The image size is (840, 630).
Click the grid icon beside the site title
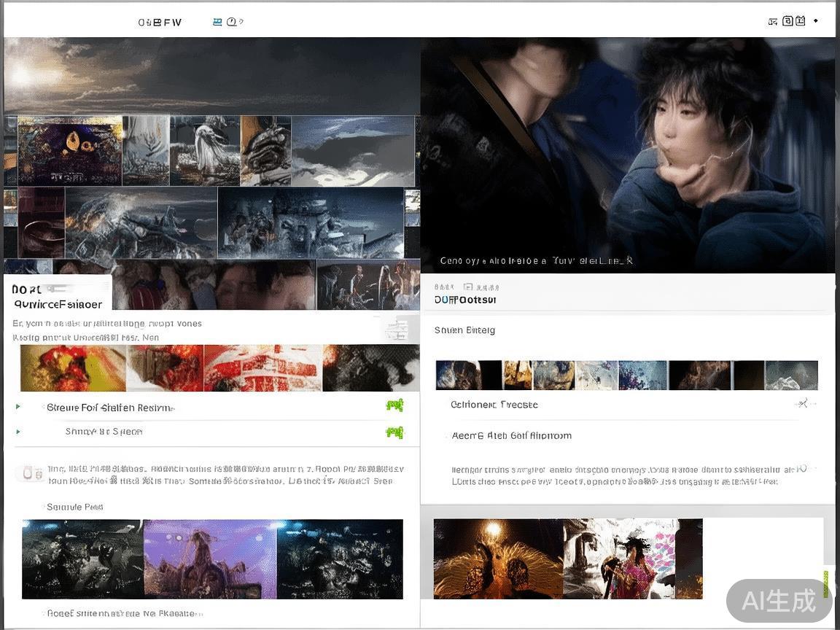tap(218, 21)
